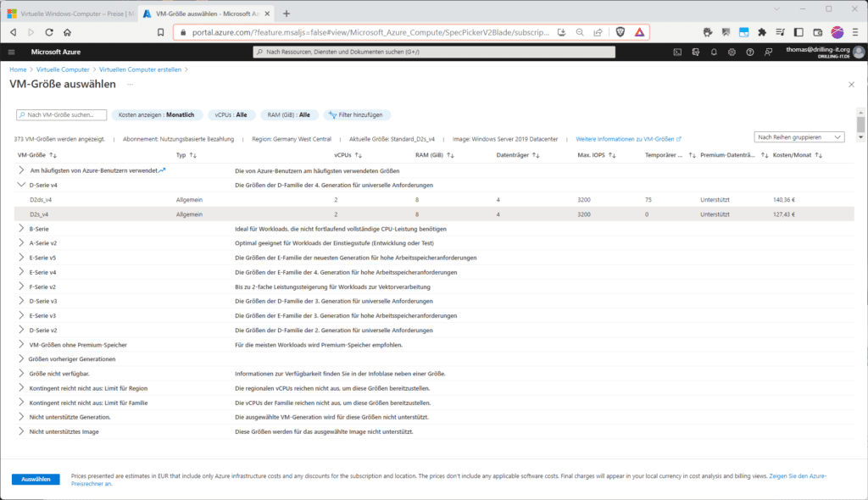Expand the E-Serie v3 group
868x500 pixels.
tap(21, 315)
